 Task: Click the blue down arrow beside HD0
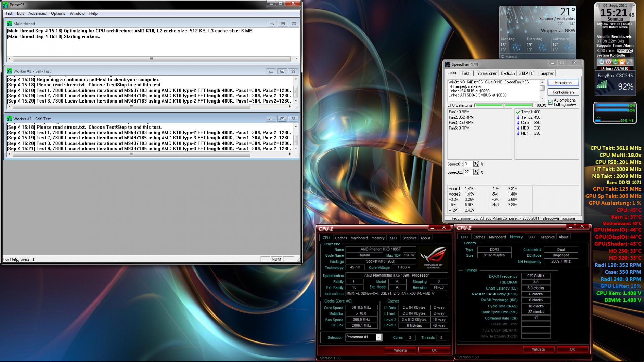click(x=518, y=128)
